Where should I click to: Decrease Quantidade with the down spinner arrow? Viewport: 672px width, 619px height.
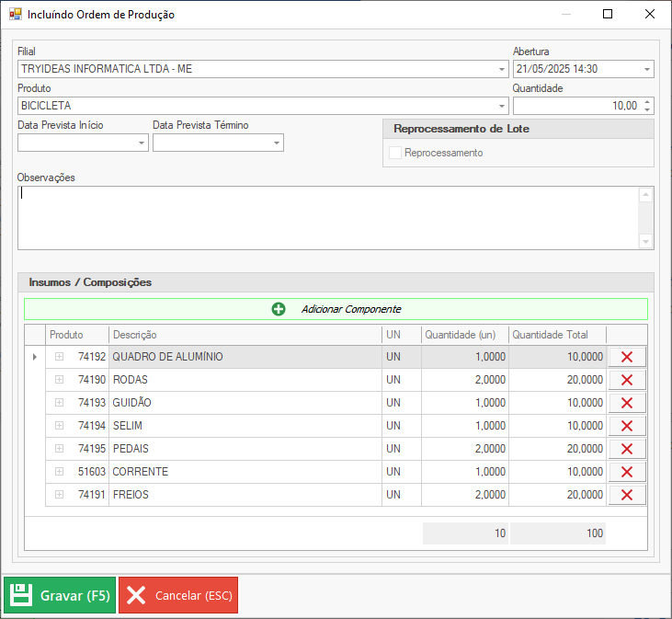click(647, 109)
